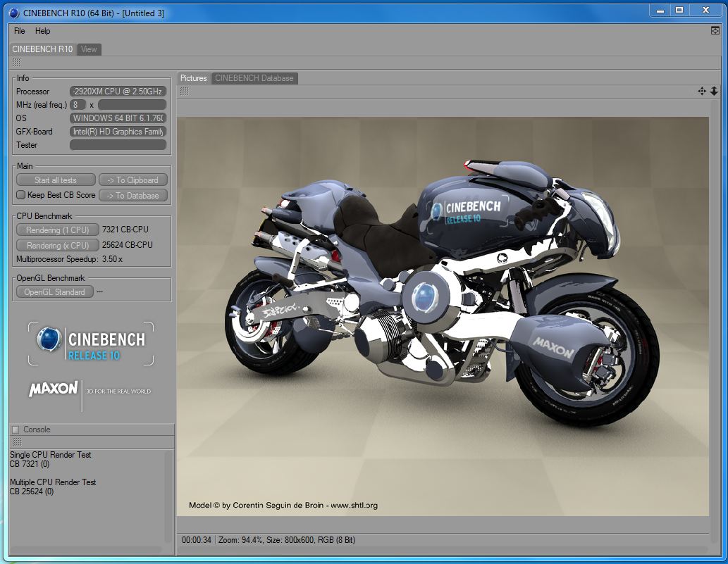Click the MHz core count field showing 8
Viewport: 728px width, 564px height.
tap(78, 105)
